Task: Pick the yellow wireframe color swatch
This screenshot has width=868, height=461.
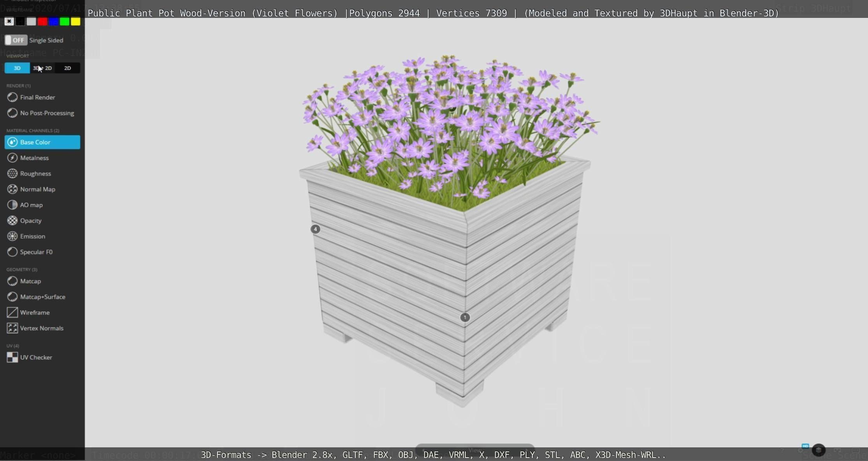Action: point(76,21)
